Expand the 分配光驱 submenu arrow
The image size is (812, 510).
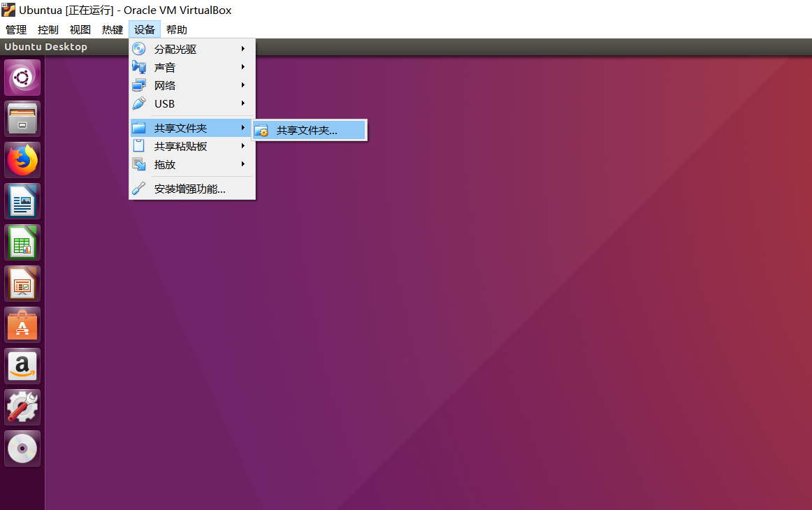click(x=243, y=49)
